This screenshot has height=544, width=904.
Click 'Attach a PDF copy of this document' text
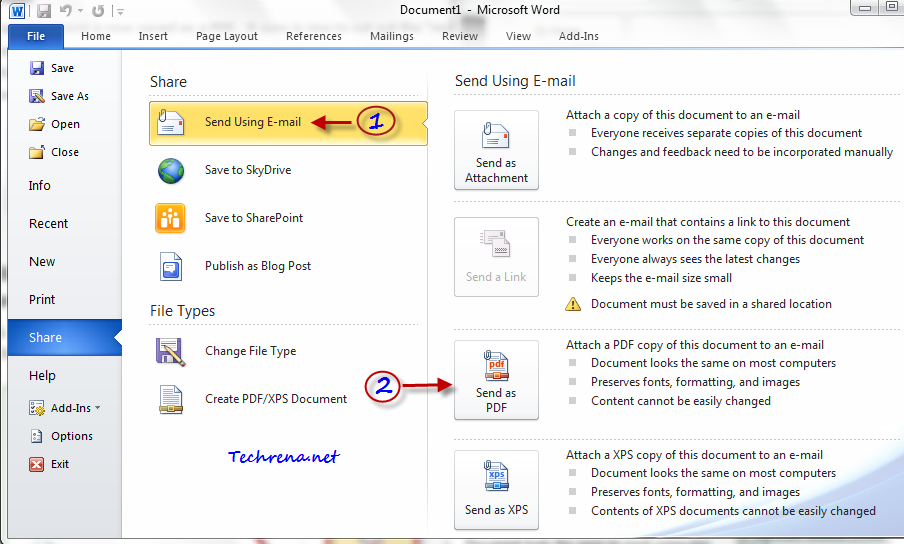click(x=695, y=345)
